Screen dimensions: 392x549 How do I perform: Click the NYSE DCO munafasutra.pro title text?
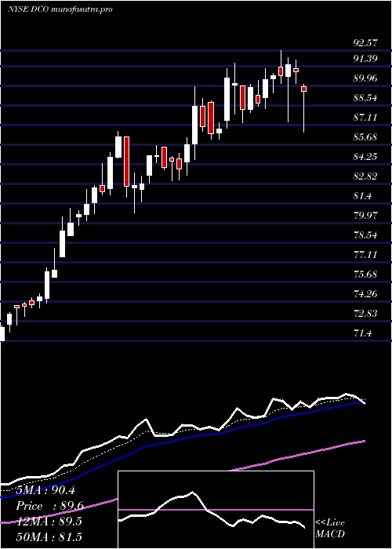tap(60, 9)
